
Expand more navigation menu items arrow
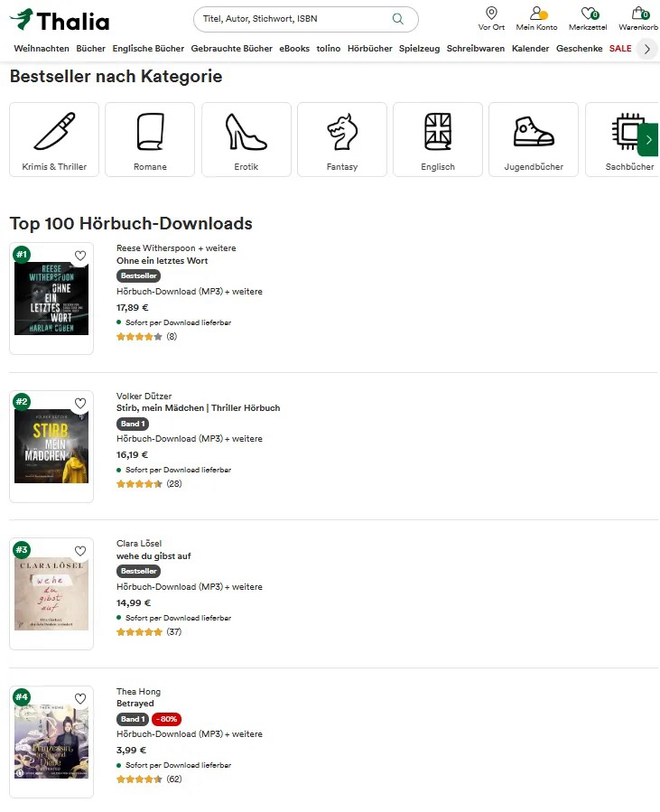(x=646, y=49)
